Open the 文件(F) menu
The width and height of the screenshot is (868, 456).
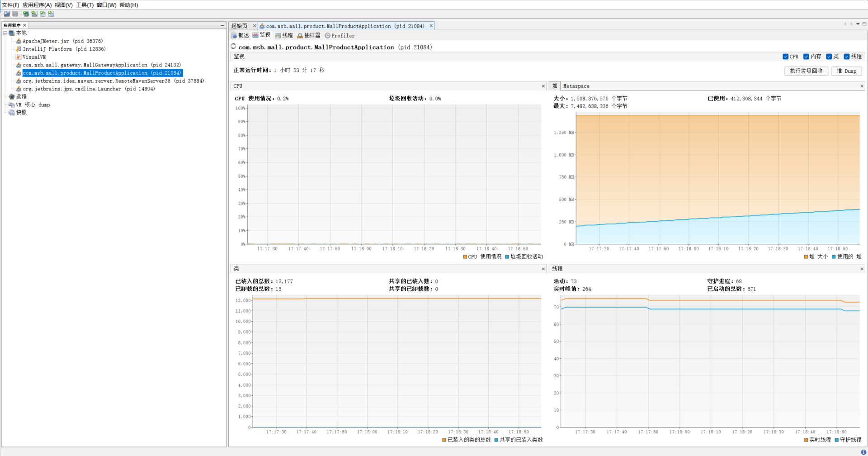(10, 5)
